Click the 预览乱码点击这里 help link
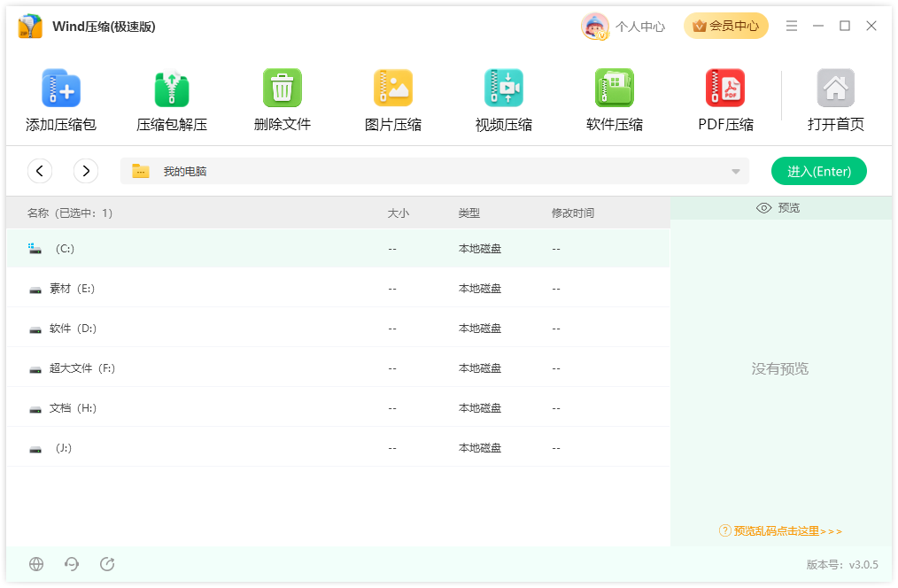Viewport: 898px width, 588px height. 780,531
